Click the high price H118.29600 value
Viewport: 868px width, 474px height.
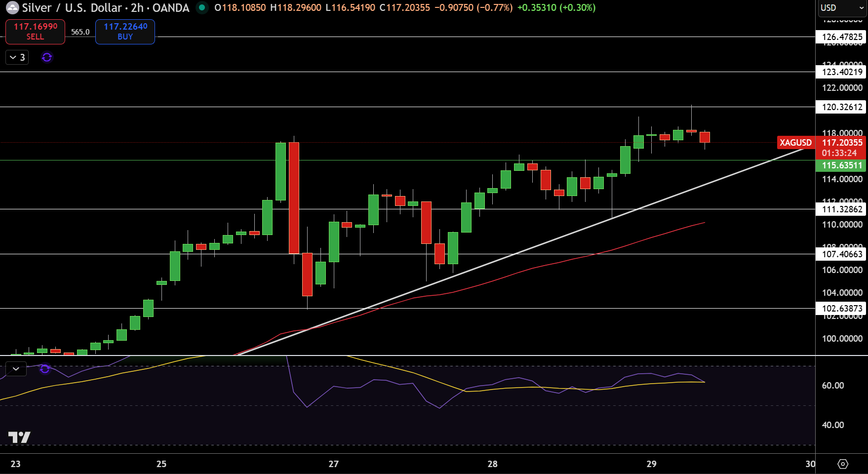coord(296,8)
